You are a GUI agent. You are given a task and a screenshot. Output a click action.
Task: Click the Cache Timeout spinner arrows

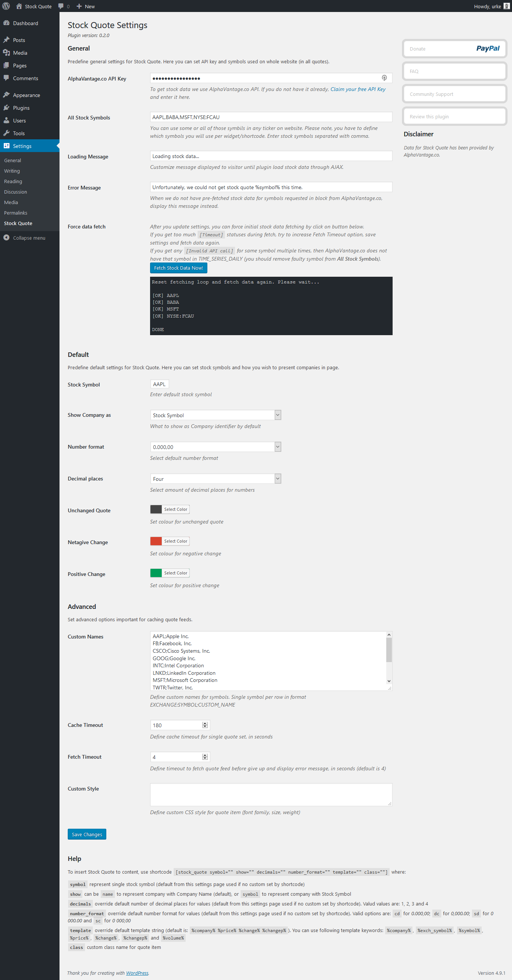205,725
